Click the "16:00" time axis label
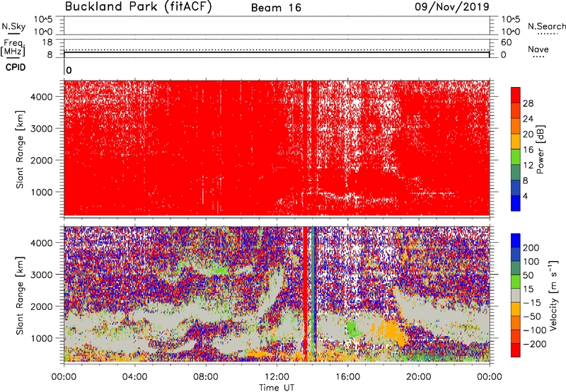Image resolution: width=566 pixels, height=392 pixels. 347,377
